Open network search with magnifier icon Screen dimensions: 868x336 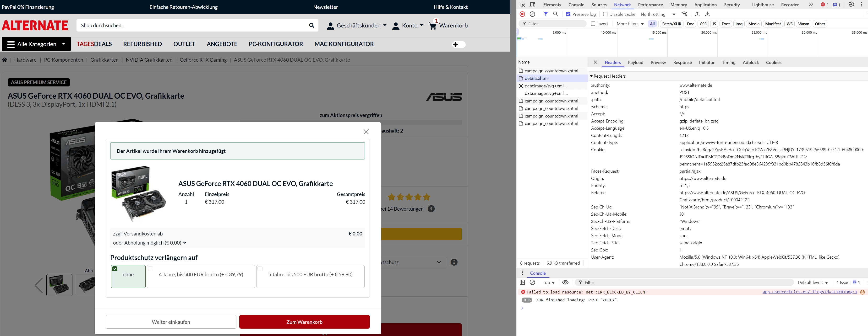[556, 14]
